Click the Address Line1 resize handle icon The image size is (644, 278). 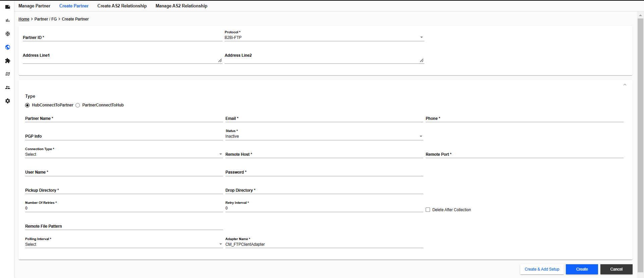coord(220,60)
